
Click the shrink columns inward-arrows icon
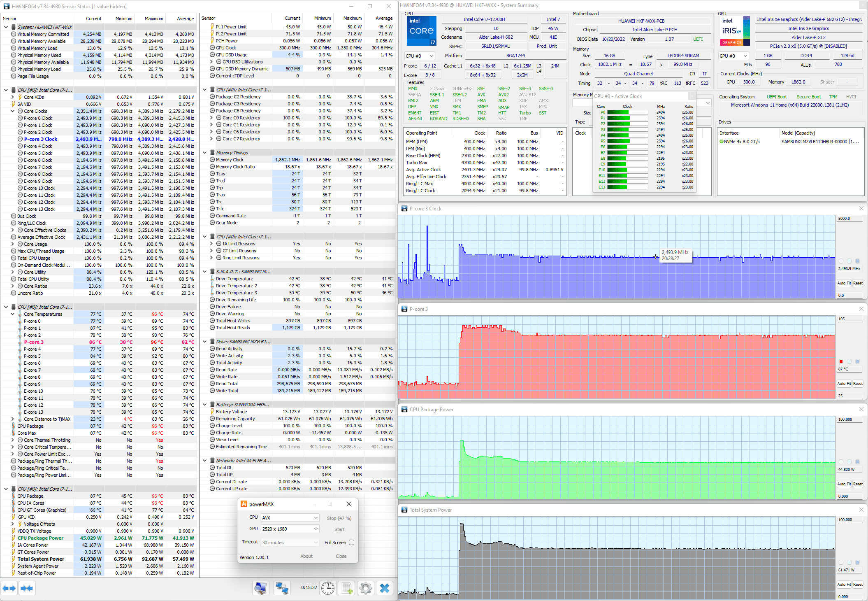click(27, 588)
